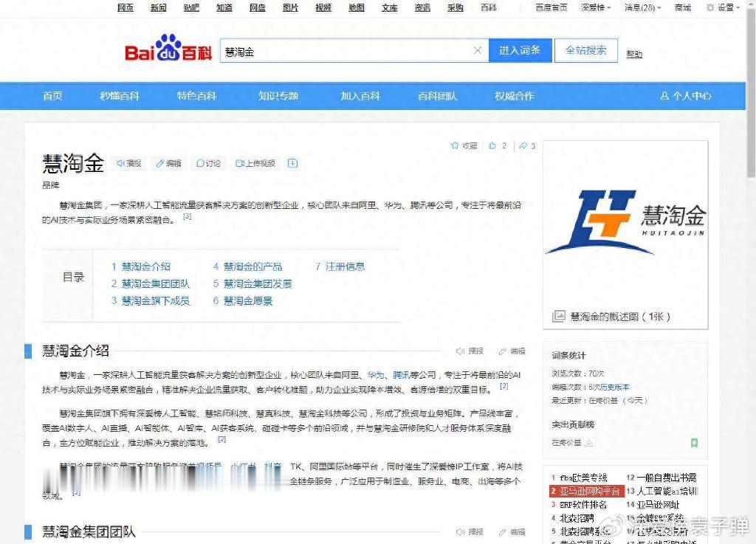The image size is (756, 544).
Task: Open the 历史版本 link in 词条统计
Action: pyautogui.click(x=614, y=387)
